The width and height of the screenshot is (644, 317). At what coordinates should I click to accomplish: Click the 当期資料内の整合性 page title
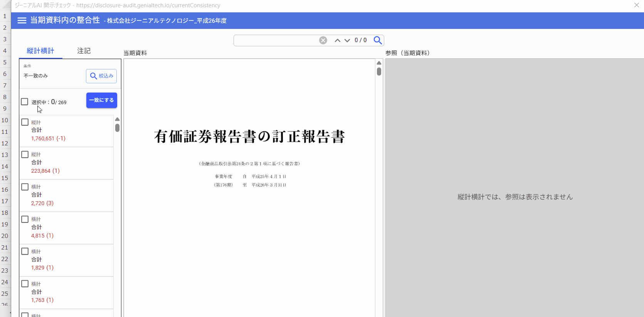[x=65, y=20]
